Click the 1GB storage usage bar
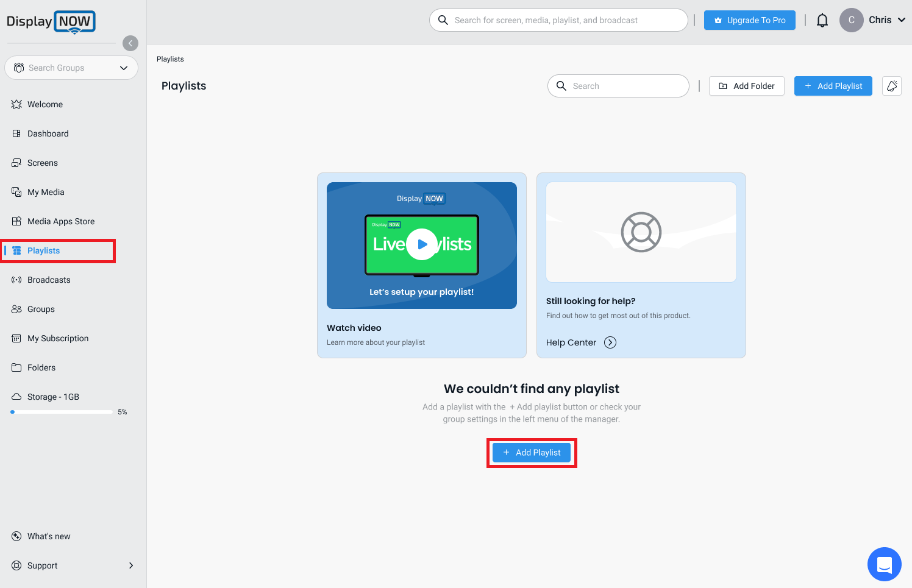912x588 pixels. pyautogui.click(x=61, y=411)
